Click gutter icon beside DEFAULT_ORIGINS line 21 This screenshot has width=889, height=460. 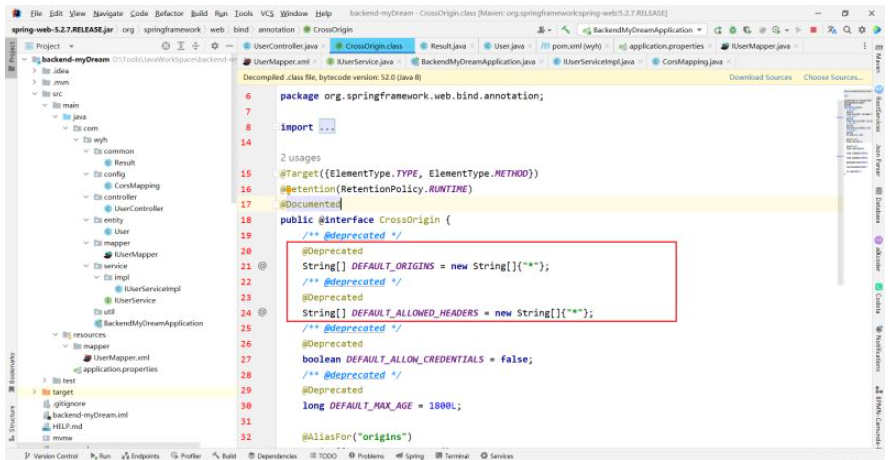263,266
